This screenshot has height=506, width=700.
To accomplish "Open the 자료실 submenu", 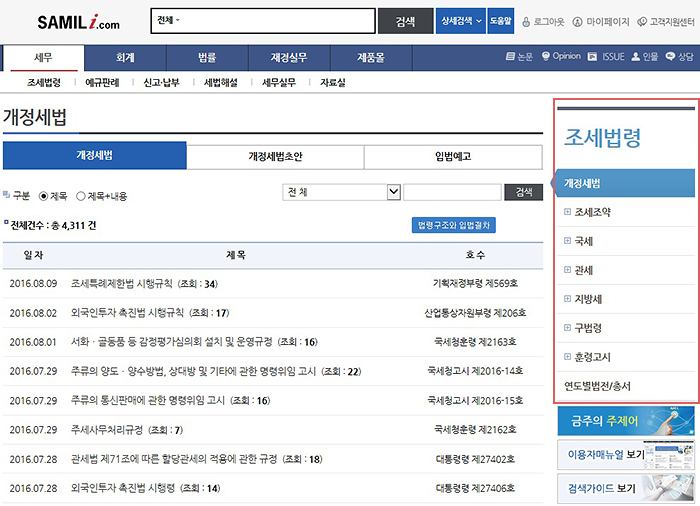I will 333,83.
